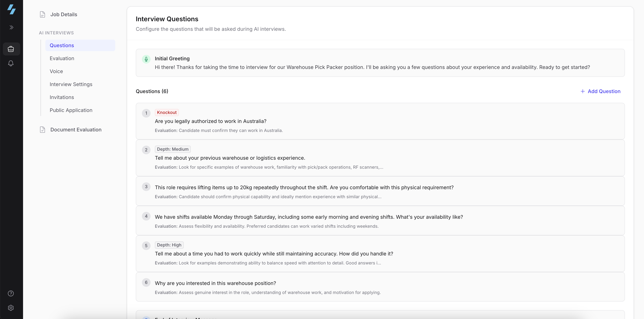
Task: Open the Evaluation section
Action: (x=62, y=58)
